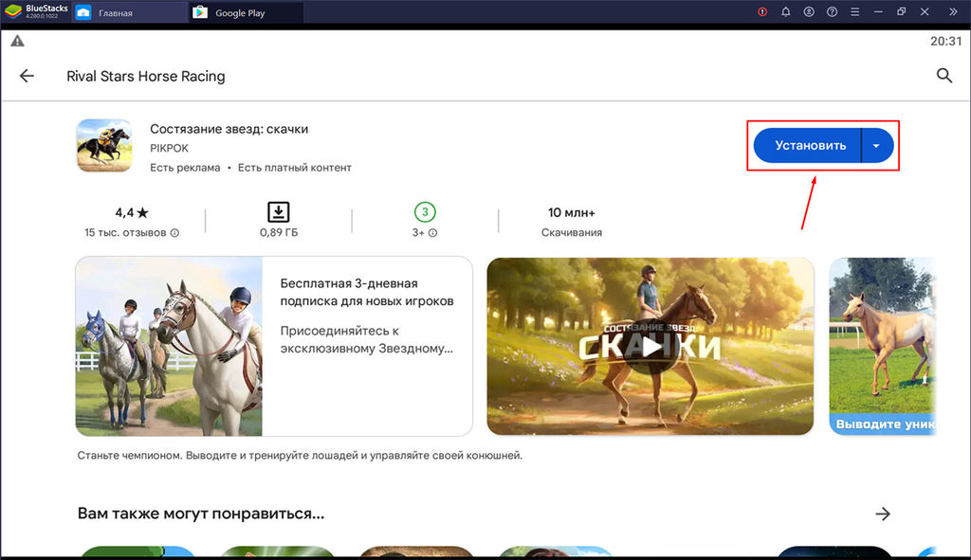Click the 20:31 clock
Image resolution: width=971 pixels, height=560 pixels.
[x=945, y=41]
